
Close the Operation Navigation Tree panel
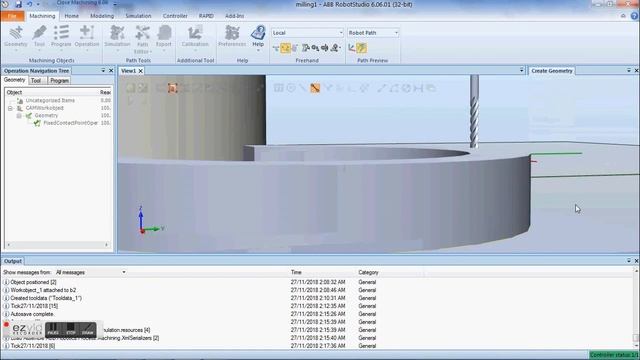pos(111,71)
